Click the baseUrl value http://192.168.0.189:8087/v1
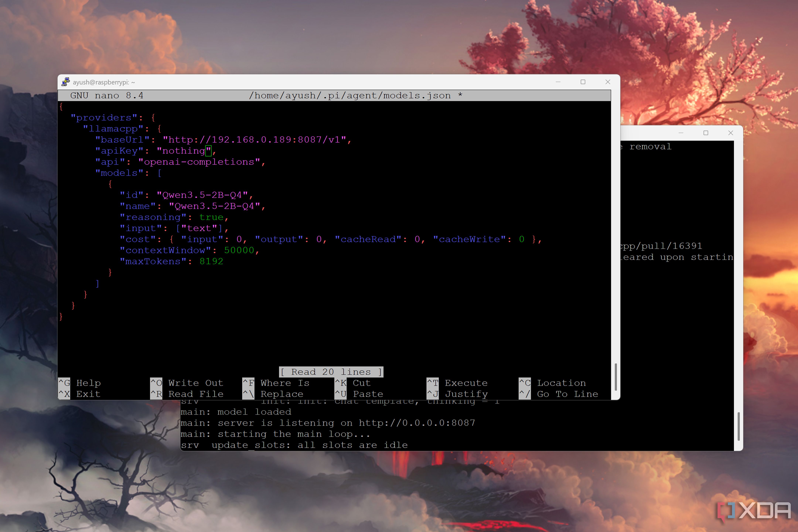The image size is (798, 532). (254, 140)
